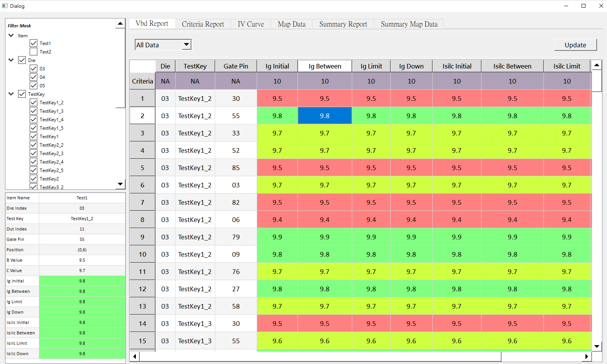Click the table vertical scrollbar thumb
The image size is (607, 364).
point(597,81)
